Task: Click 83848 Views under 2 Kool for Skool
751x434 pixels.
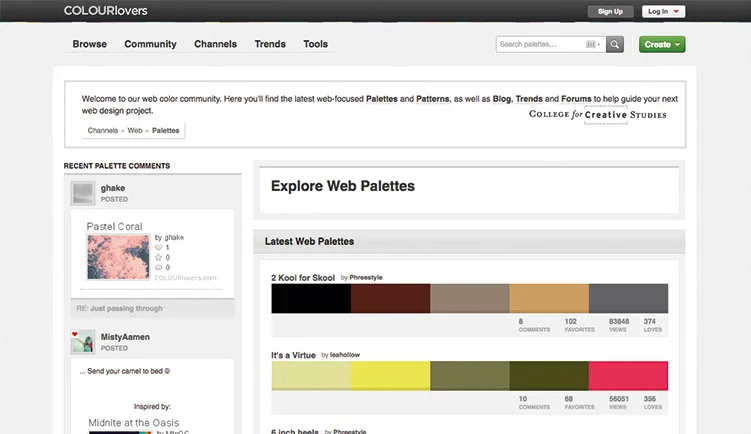Action: 619,325
